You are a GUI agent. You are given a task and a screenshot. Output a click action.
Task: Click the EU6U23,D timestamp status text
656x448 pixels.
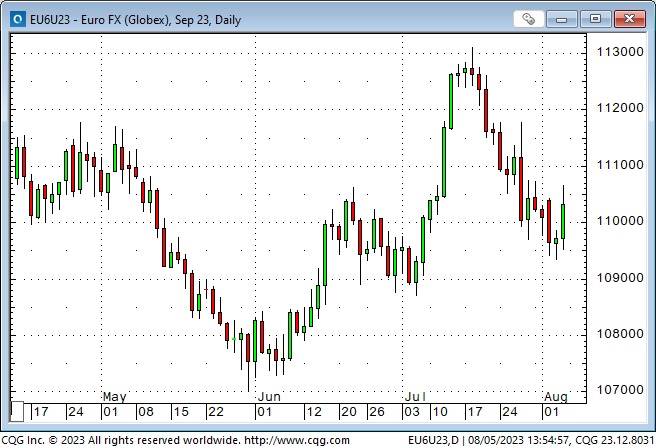530,440
